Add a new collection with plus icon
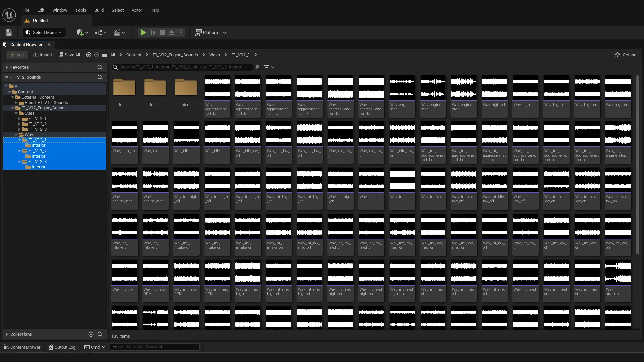Screen dimensions: 644x362 click(x=91, y=334)
